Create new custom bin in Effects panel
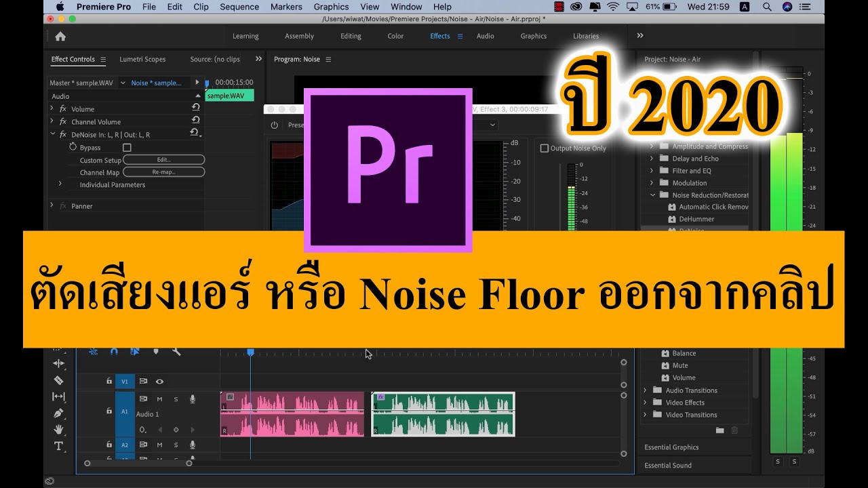 point(720,430)
